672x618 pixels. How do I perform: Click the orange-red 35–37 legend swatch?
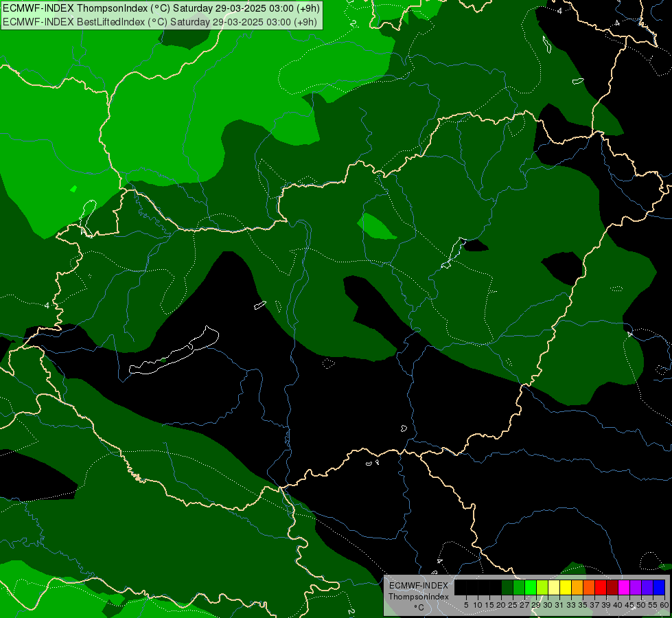(589, 587)
